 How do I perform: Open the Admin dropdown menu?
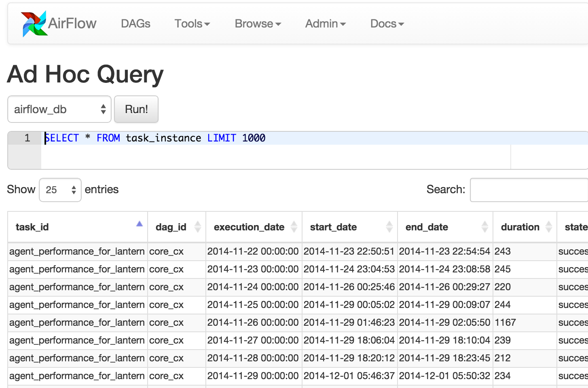[325, 24]
